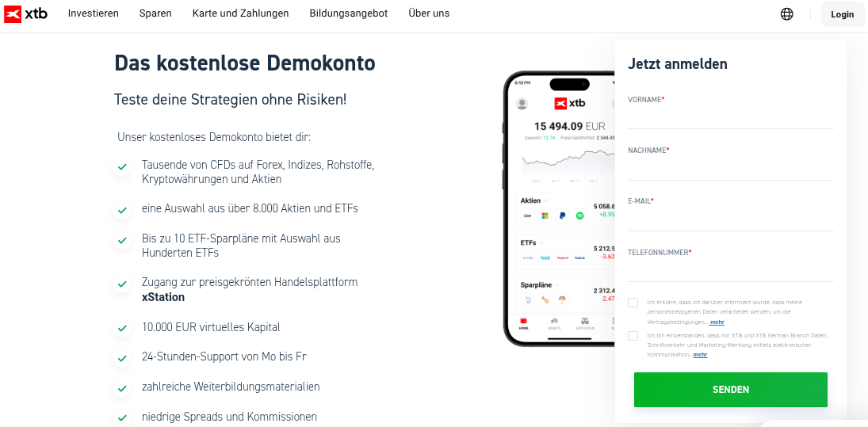Viewport: 868px width, 427px height.
Task: Click the Uber stock icon in phone mockup
Action: pyautogui.click(x=528, y=215)
